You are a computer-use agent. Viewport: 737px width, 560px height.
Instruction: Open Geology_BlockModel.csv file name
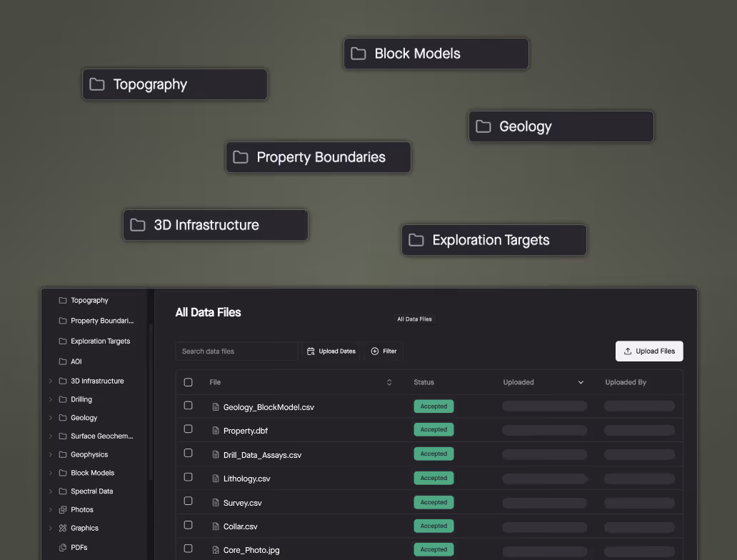coord(269,407)
